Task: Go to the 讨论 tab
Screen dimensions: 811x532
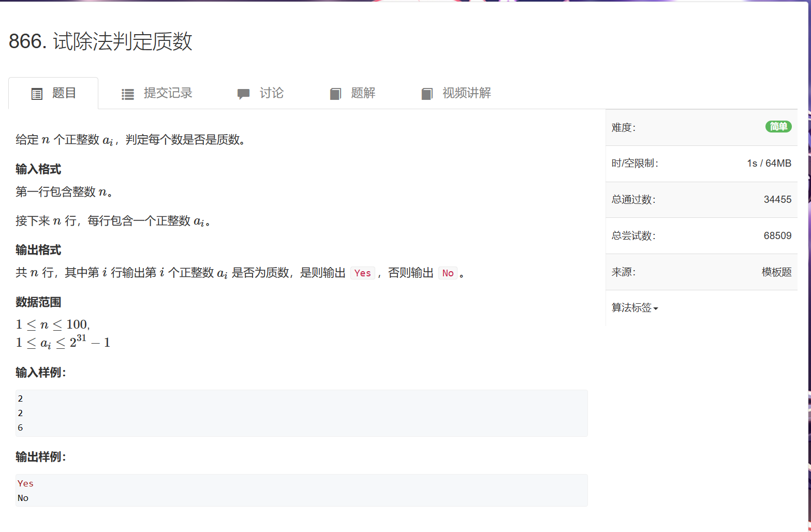Action: (x=271, y=93)
